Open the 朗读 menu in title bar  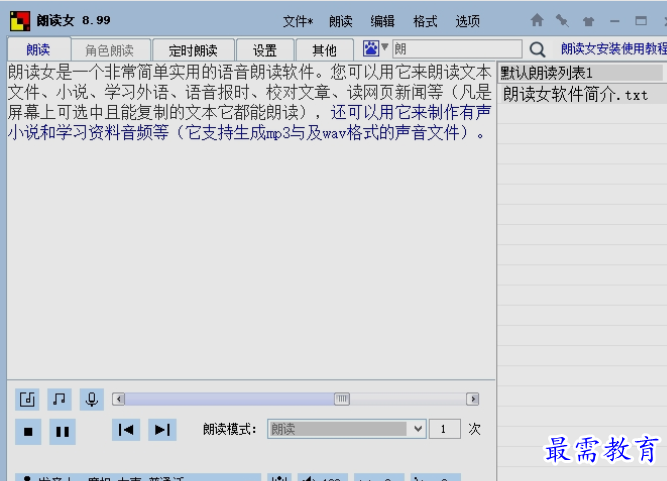(340, 21)
